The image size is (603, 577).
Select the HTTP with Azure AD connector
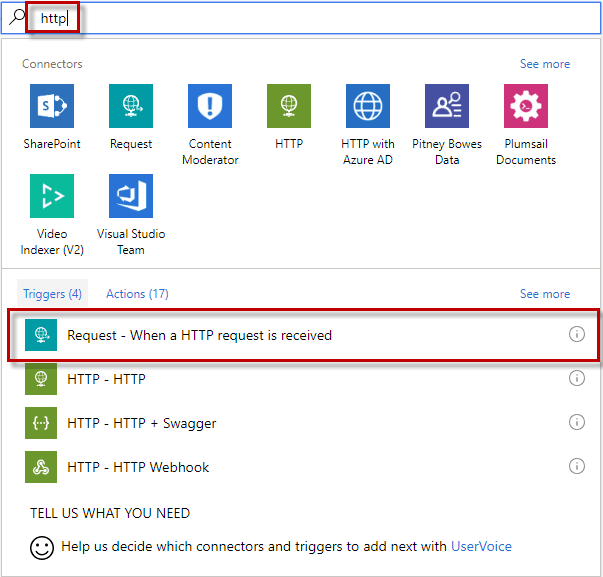(x=368, y=106)
